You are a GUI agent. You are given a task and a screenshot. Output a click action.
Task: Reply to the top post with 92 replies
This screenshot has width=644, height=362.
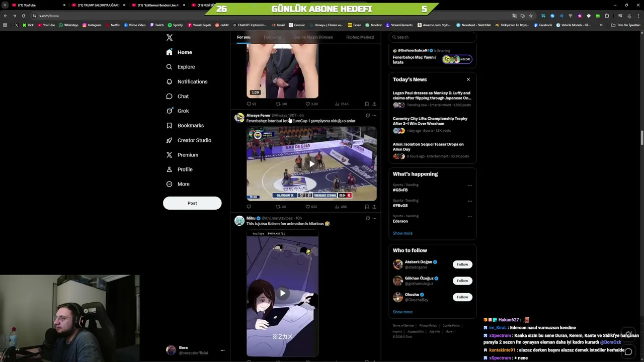tap(251, 104)
